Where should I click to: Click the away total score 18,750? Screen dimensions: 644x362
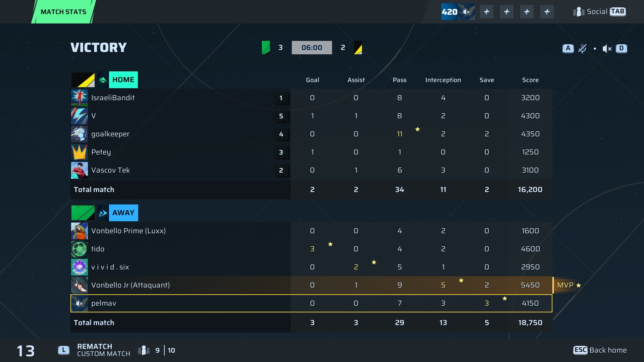[x=530, y=323]
